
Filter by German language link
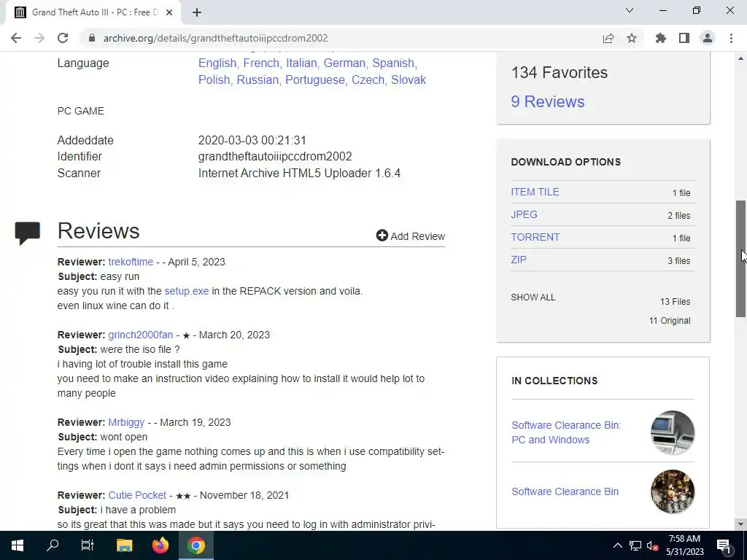(344, 63)
